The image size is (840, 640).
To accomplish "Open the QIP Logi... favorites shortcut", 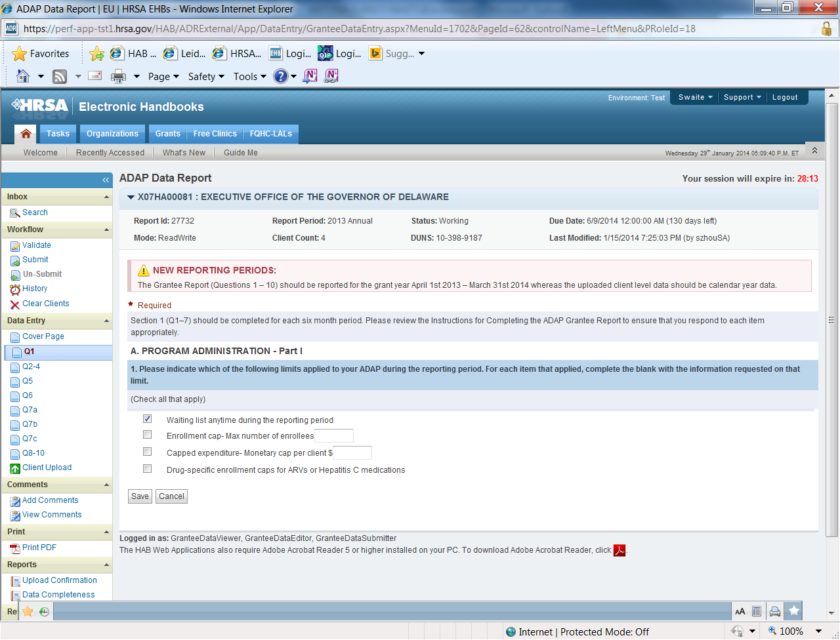I will coord(339,54).
